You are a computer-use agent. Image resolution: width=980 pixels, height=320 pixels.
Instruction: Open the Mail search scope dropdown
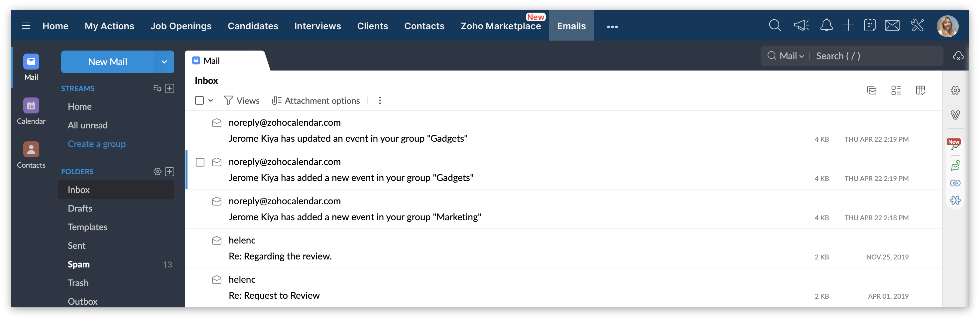click(786, 56)
